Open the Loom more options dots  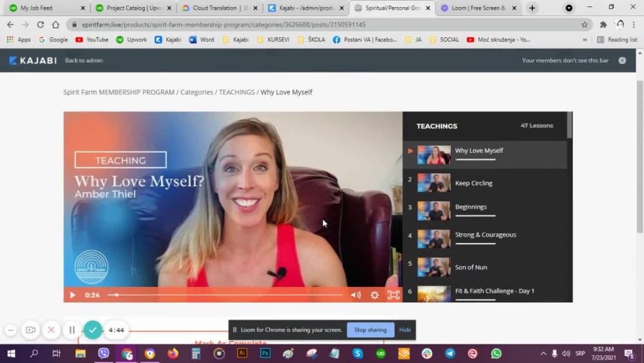11,329
